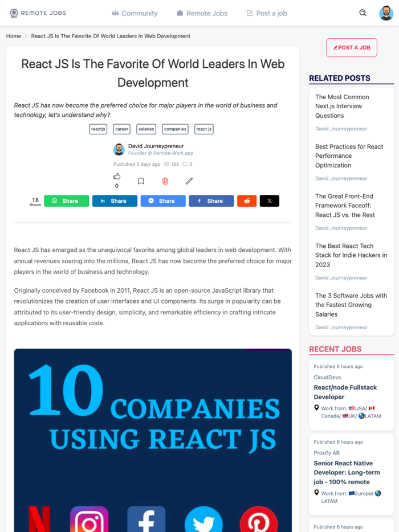Click location pin on CloudDevs job
This screenshot has height=532, width=399.
pos(316,408)
